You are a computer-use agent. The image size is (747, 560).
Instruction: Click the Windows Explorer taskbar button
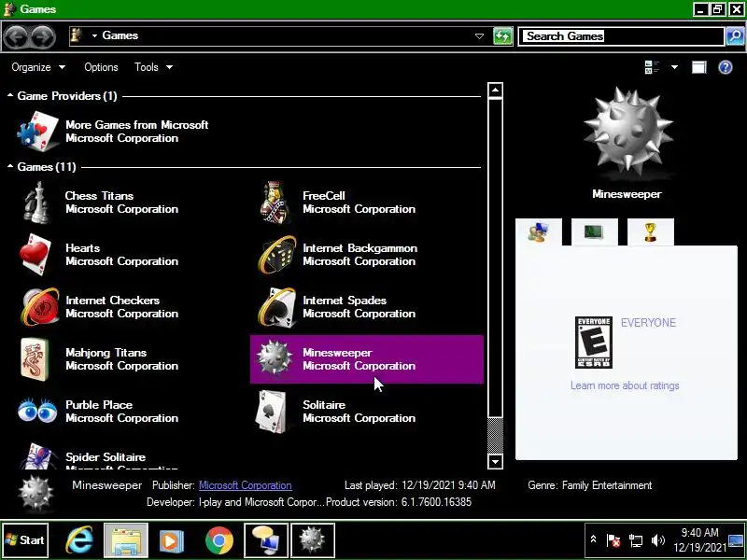pos(126,540)
